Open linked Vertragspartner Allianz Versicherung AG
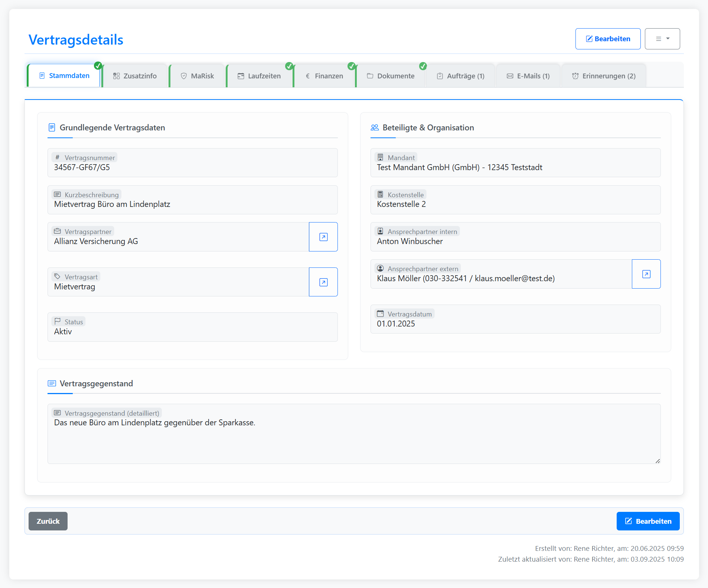This screenshot has width=708, height=588. click(323, 237)
